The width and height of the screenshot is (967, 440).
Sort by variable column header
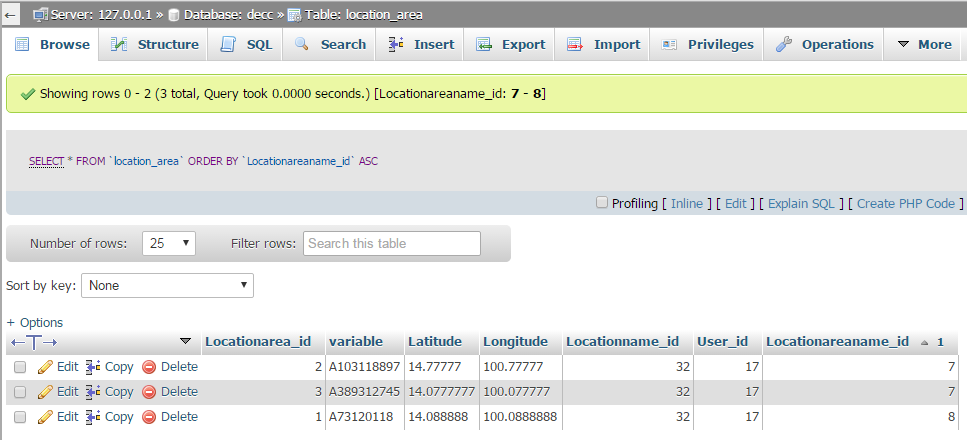pos(356,341)
